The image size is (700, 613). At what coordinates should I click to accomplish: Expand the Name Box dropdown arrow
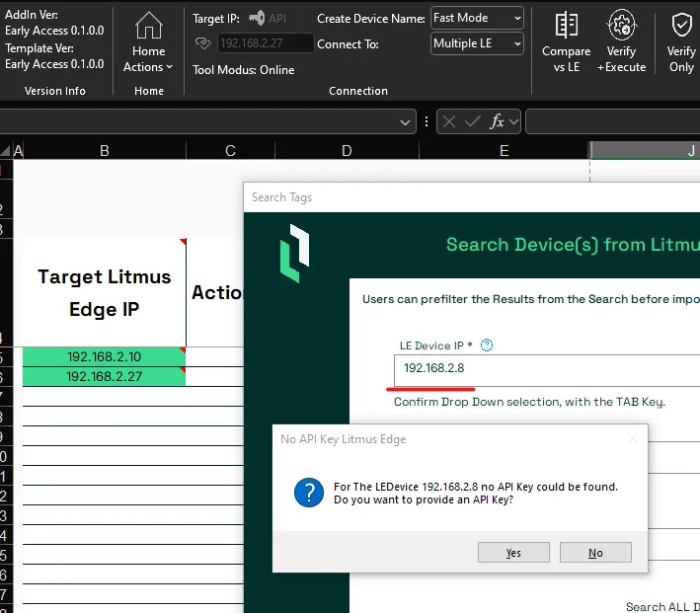[x=405, y=121]
